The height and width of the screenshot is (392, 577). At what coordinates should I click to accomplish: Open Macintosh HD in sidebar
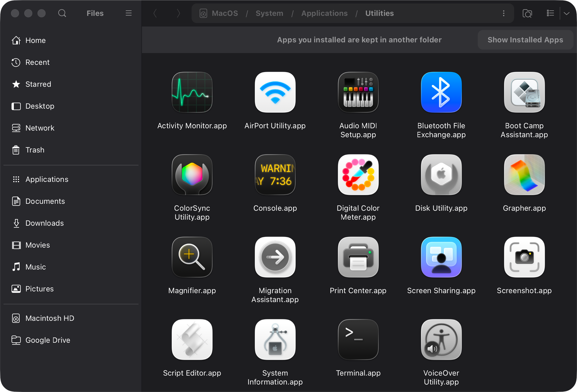[71, 318]
